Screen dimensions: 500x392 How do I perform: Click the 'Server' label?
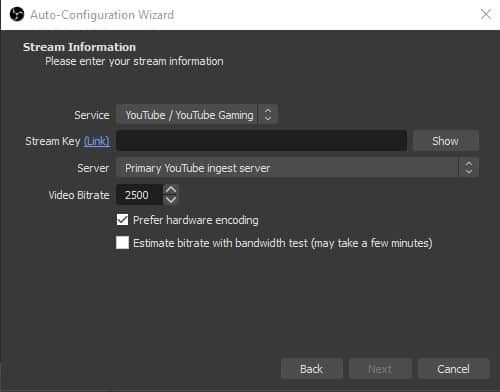93,168
